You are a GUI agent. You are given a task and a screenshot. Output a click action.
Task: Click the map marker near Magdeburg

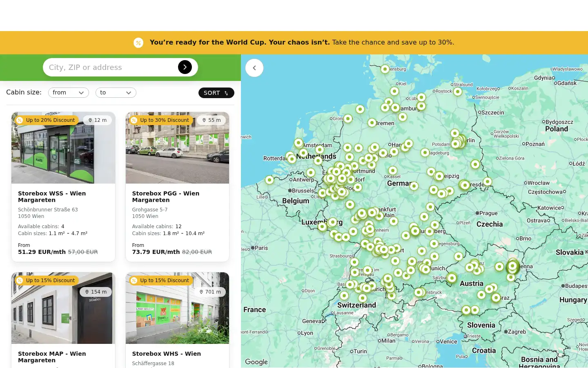click(425, 152)
